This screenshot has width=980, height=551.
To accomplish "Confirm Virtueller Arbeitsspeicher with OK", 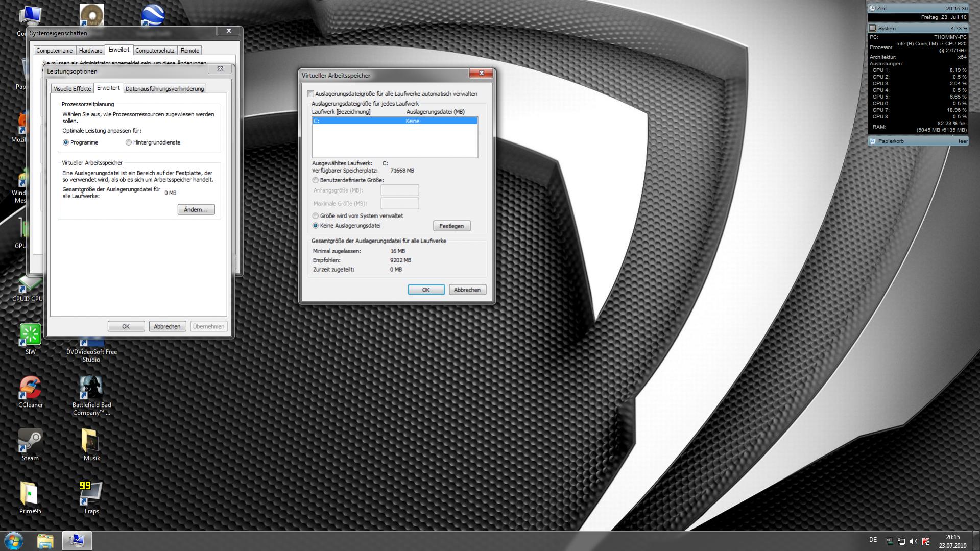I will [x=426, y=290].
